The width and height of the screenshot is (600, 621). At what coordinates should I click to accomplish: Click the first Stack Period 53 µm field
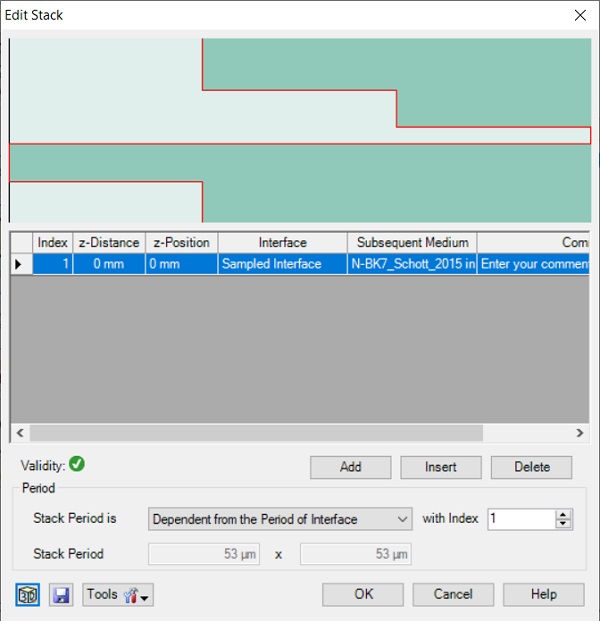204,554
